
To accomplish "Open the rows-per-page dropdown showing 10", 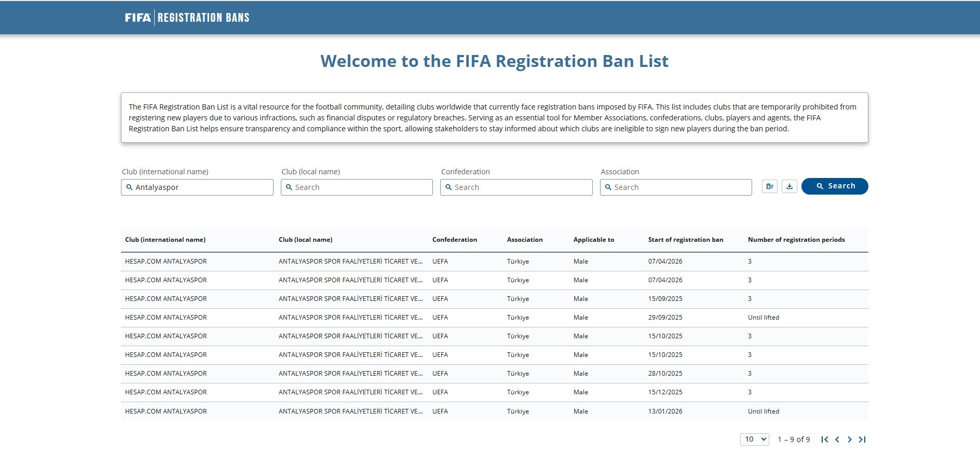I will (754, 439).
